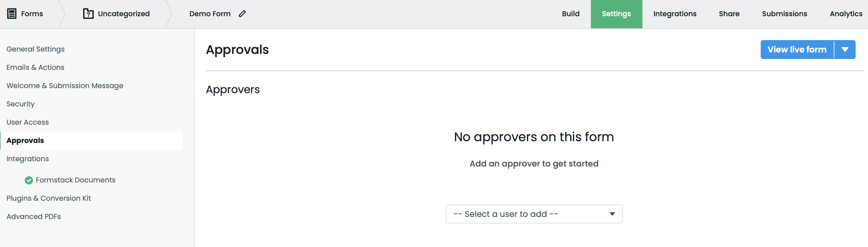Switch to the Build tab
868x247 pixels.
click(571, 14)
